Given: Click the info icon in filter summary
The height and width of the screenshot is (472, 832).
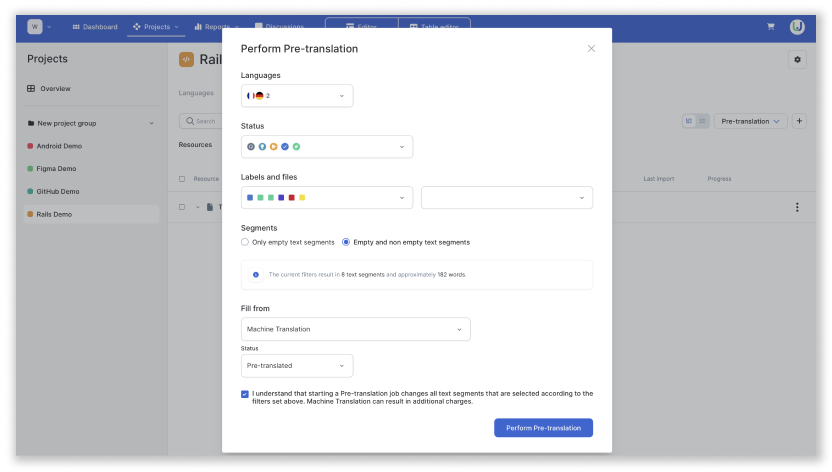Looking at the screenshot, I should pos(256,275).
